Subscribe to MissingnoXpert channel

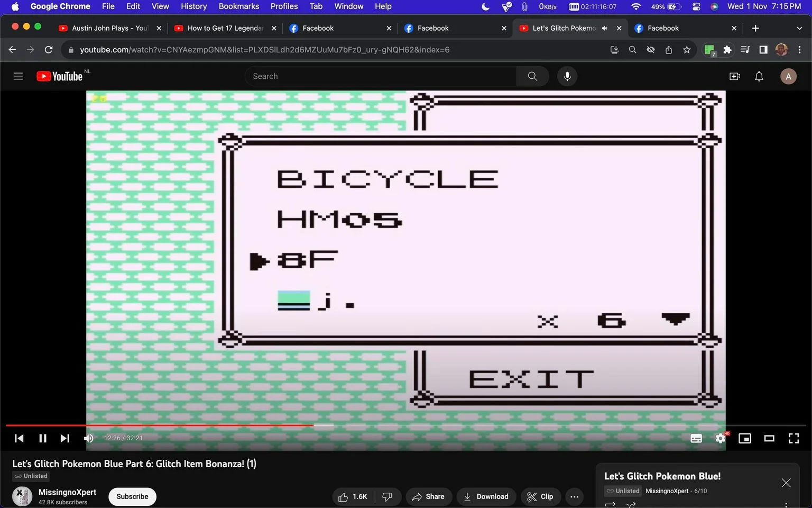(x=132, y=496)
